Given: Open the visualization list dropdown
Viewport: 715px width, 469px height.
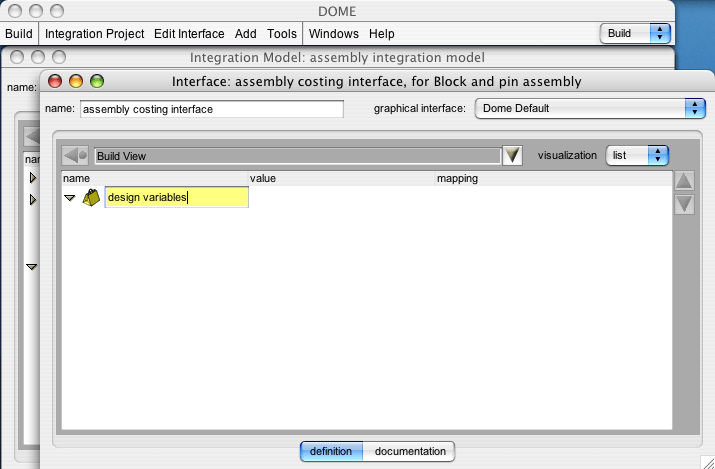Looking at the screenshot, I should pos(637,155).
